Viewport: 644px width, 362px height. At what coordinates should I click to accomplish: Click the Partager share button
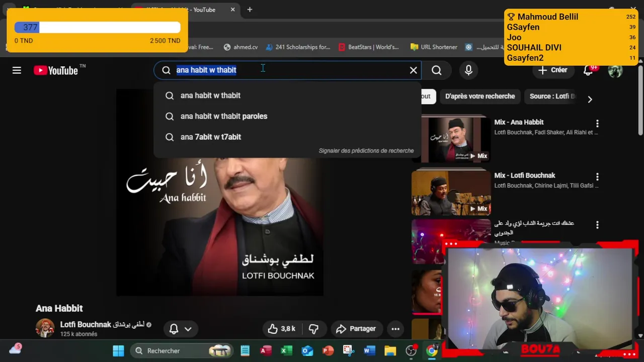[x=356, y=329]
